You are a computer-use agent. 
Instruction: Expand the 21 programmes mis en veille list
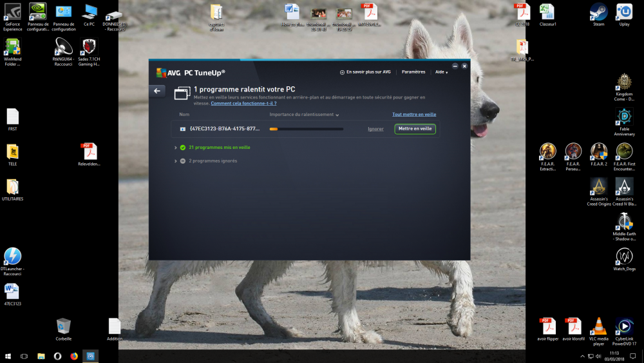175,148
